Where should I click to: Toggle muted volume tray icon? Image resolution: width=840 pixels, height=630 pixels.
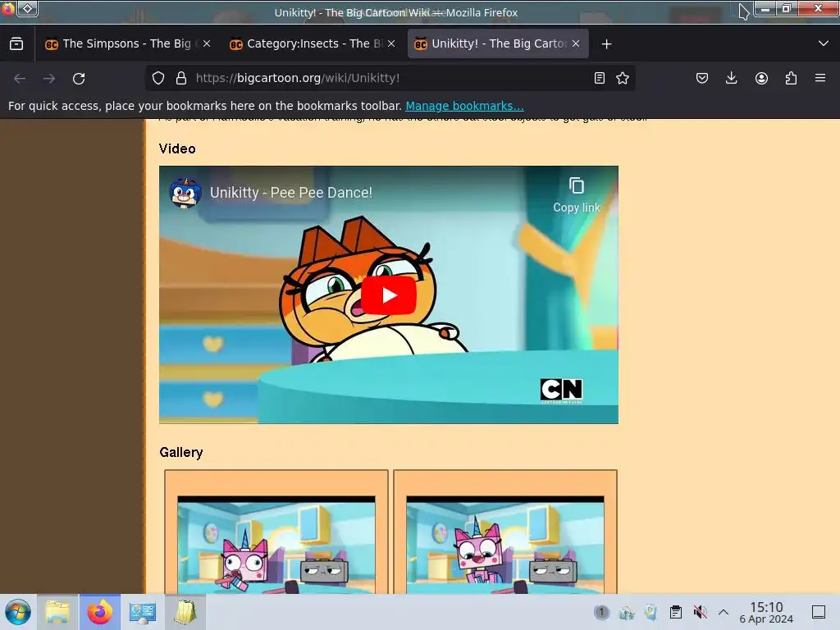point(700,612)
